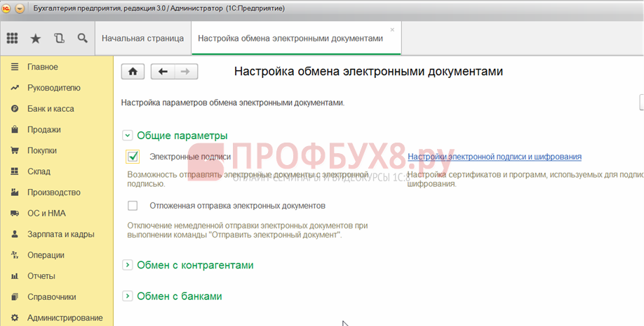The height and width of the screenshot is (326, 644).
Task: Open the history icon in top toolbar
Action: click(59, 38)
